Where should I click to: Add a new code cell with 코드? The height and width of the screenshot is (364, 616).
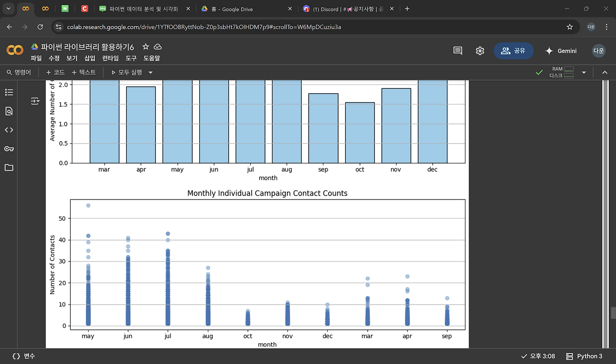[x=55, y=73]
